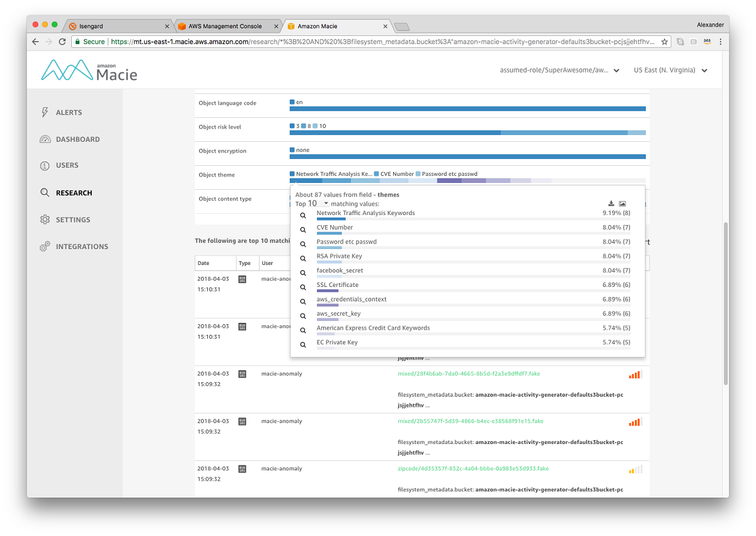Click risk level bars for mixed/28f4b6ab file

tap(635, 375)
